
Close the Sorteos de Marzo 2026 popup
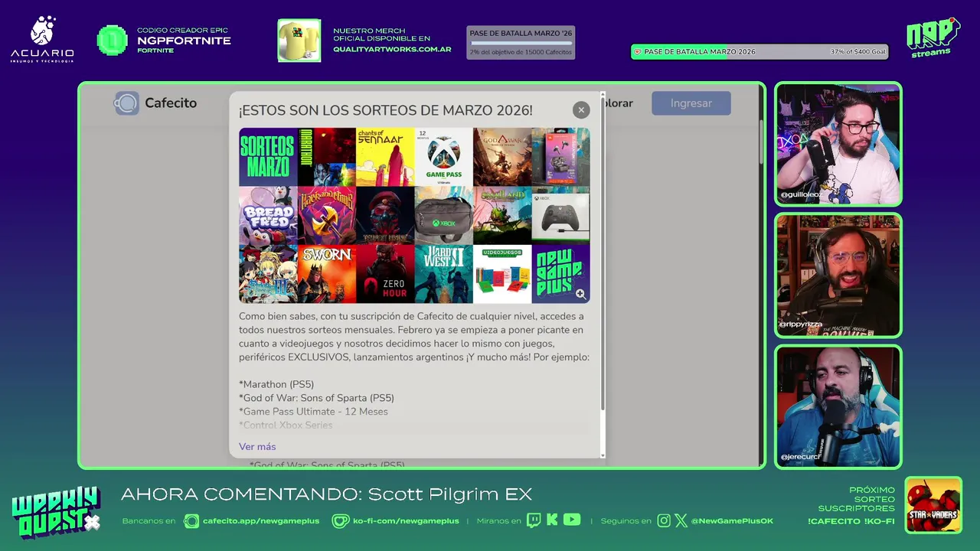[x=581, y=110]
